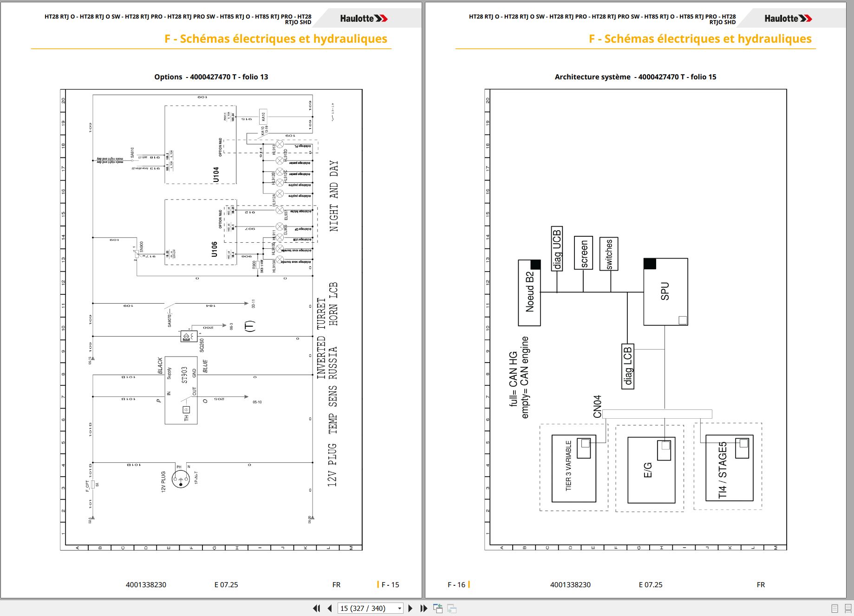Click the 'diag UCB' box
The height and width of the screenshot is (616, 854).
[557, 249]
